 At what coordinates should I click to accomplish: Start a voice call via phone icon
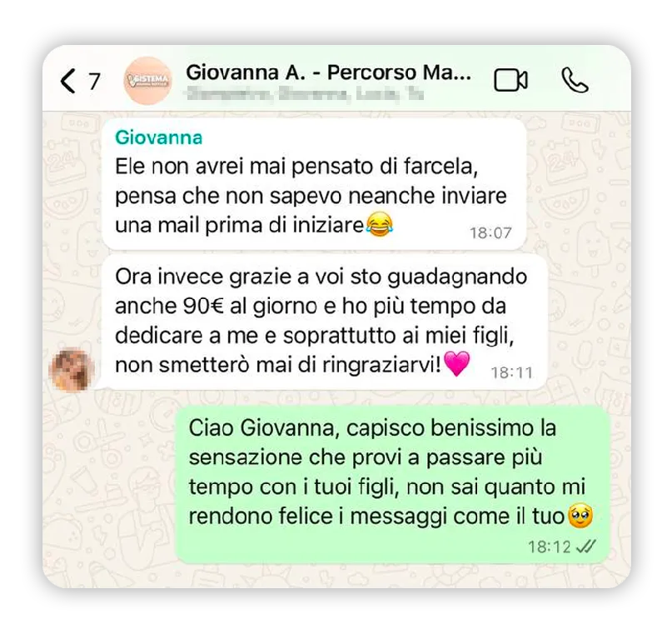[575, 80]
